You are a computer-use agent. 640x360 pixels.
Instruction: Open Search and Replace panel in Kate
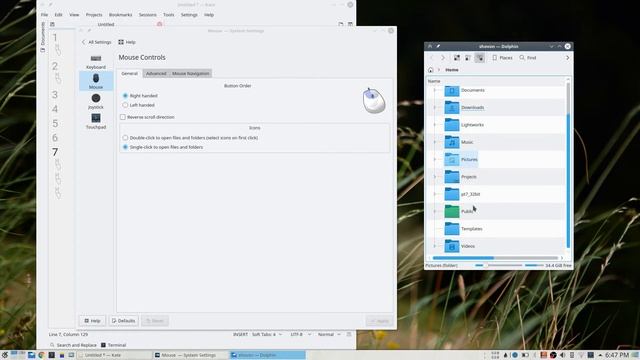73,345
